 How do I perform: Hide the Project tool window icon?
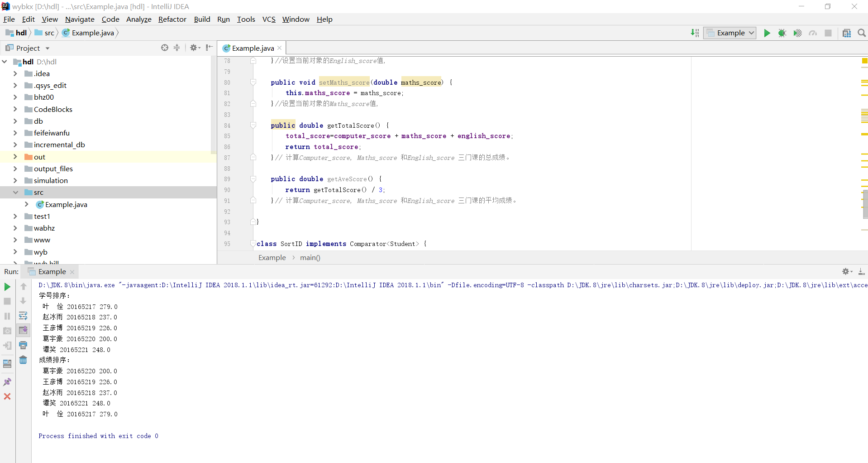[209, 48]
